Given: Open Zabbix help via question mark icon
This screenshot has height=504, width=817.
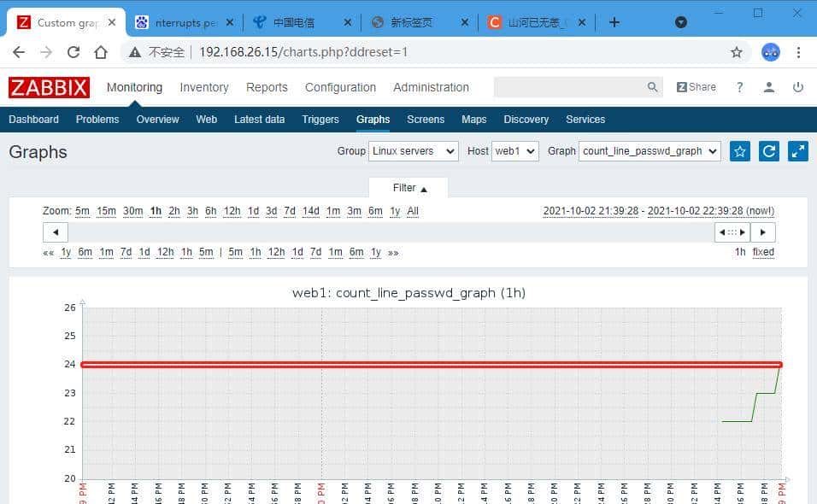Looking at the screenshot, I should (738, 87).
